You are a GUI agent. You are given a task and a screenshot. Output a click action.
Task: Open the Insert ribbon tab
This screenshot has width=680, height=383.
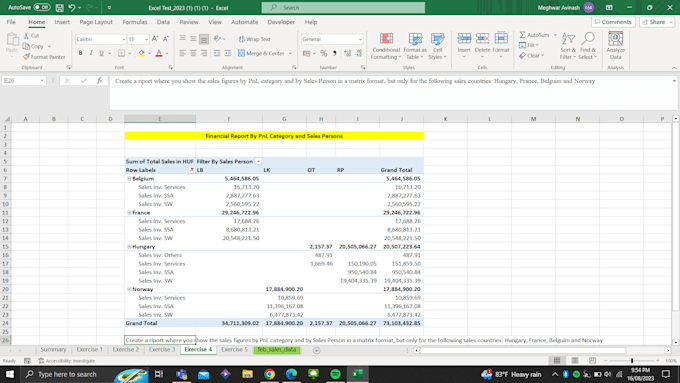click(x=62, y=22)
